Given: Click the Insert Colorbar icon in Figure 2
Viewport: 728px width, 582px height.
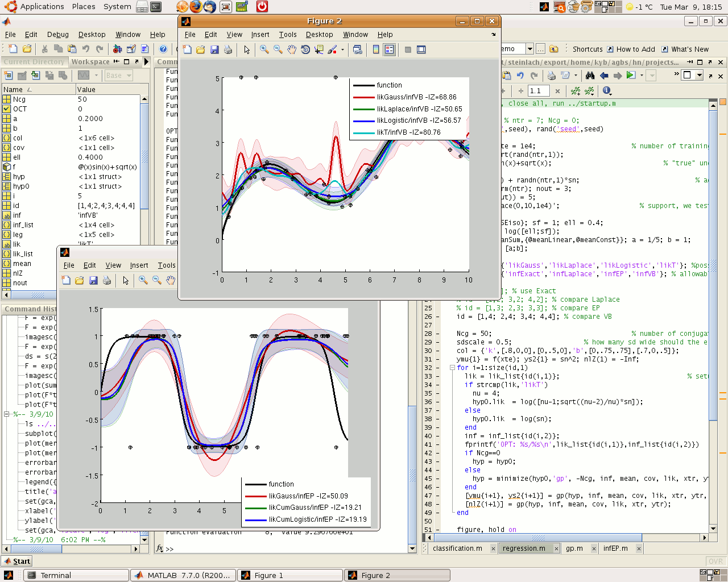Looking at the screenshot, I should (x=376, y=49).
